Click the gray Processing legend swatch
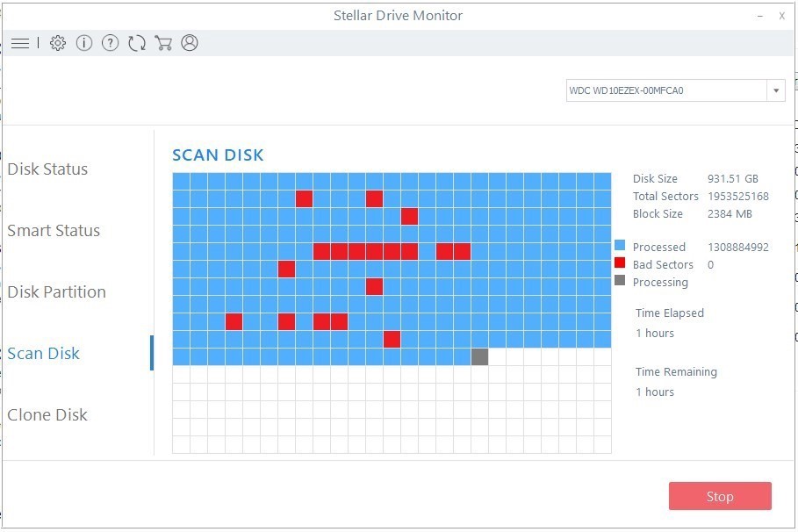Viewport: 798px width, 532px height. 620,281
